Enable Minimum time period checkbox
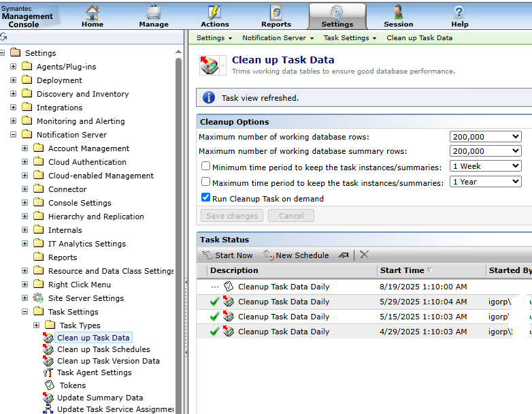The image size is (532, 414). (x=205, y=165)
